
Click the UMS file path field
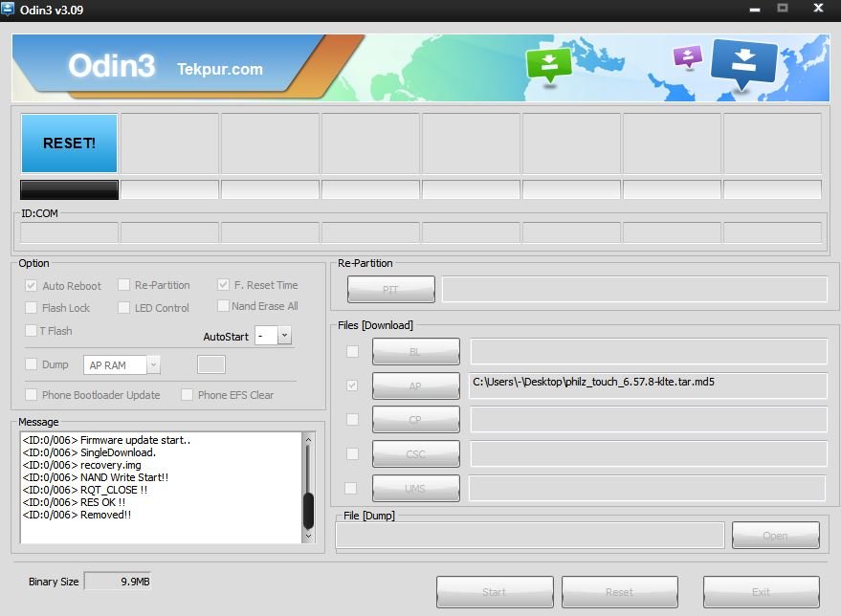[648, 488]
